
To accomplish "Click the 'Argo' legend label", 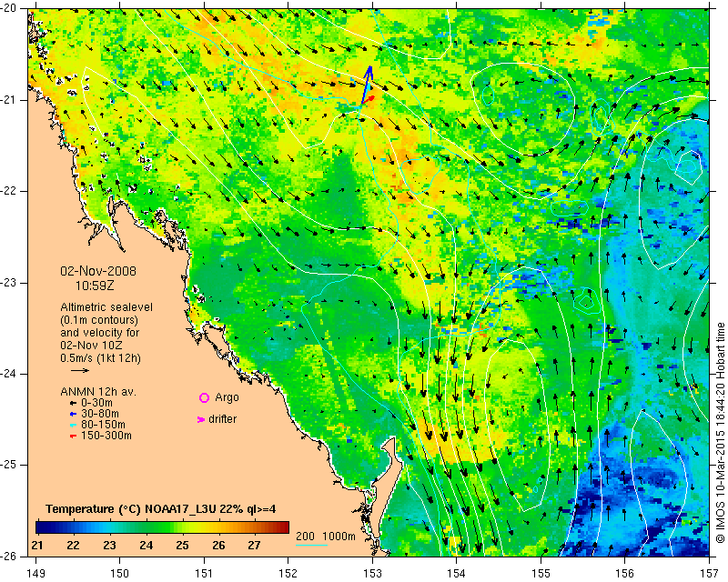I will [x=227, y=397].
